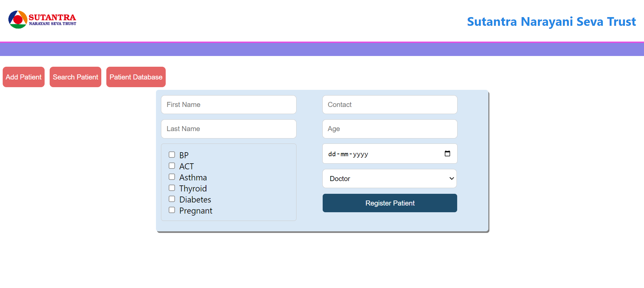Open the date picker calendar icon
Image resolution: width=644 pixels, height=288 pixels.
point(447,154)
